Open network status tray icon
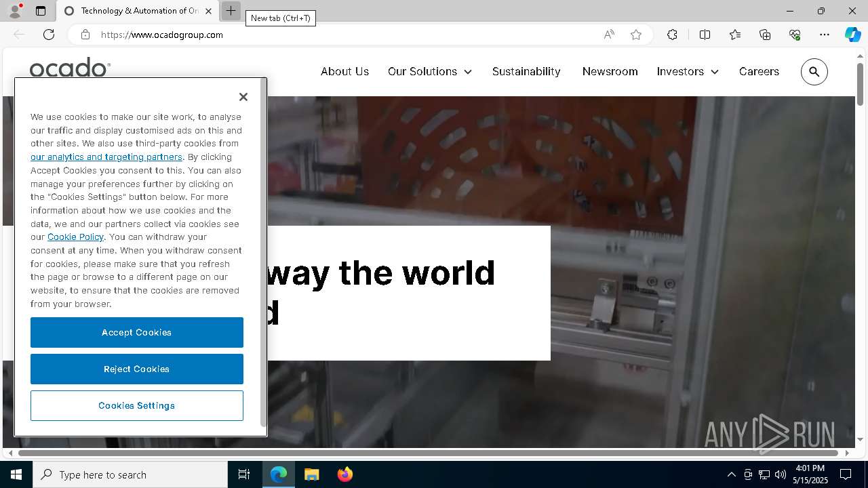The width and height of the screenshot is (868, 488). tap(764, 474)
